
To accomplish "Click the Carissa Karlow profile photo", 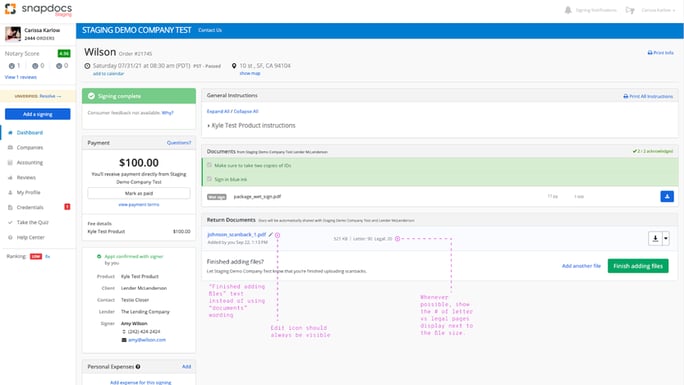I will 13,34.
